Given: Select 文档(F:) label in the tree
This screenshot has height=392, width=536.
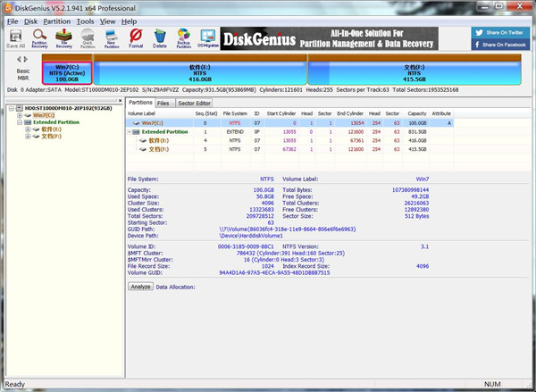Looking at the screenshot, I should pyautogui.click(x=52, y=137).
